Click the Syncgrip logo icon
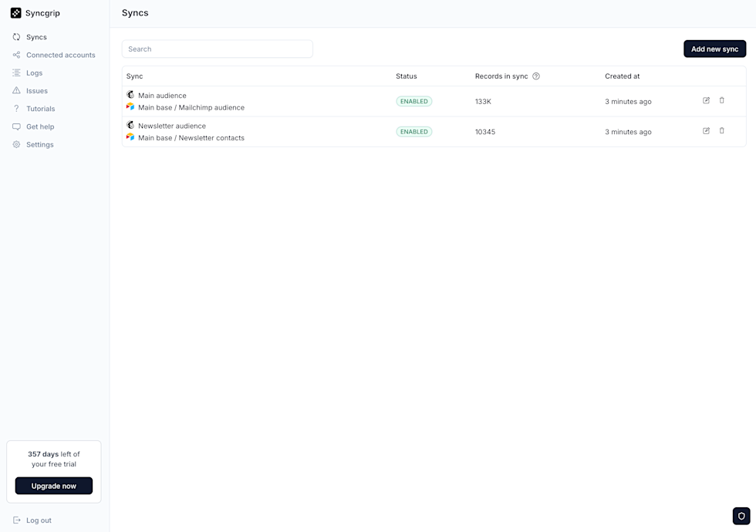The width and height of the screenshot is (756, 532). pyautogui.click(x=16, y=13)
